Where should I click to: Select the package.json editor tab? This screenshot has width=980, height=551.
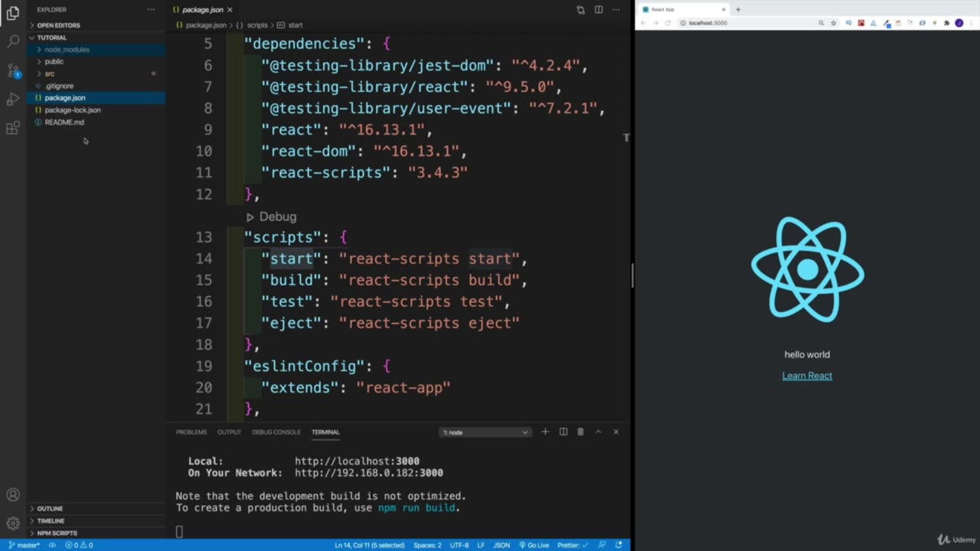click(203, 9)
